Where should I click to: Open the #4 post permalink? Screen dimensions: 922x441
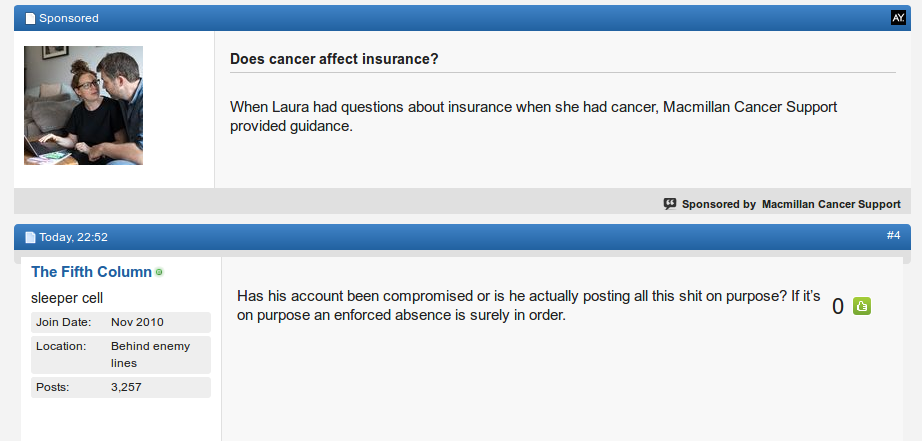893,235
